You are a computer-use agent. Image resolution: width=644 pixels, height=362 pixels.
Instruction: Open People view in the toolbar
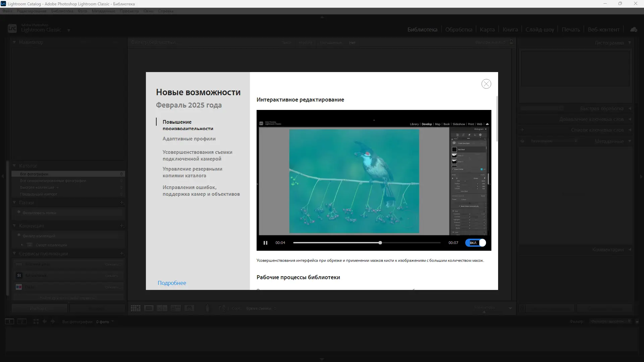pyautogui.click(x=189, y=308)
